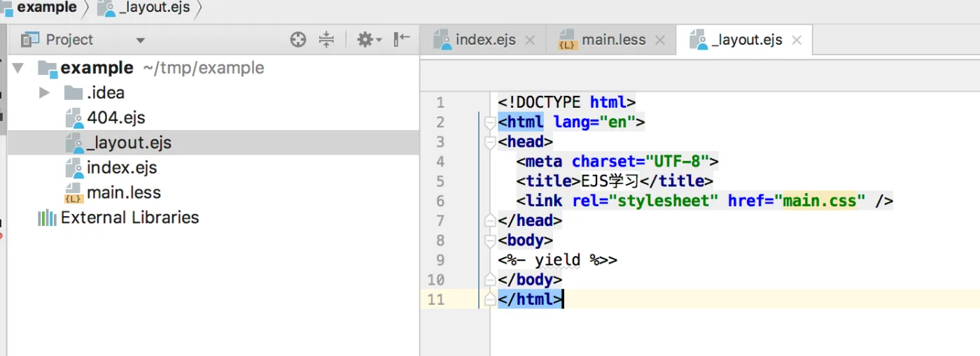Select index.ejs in the project tree
Viewport: 980px width, 356px height.
pos(121,168)
